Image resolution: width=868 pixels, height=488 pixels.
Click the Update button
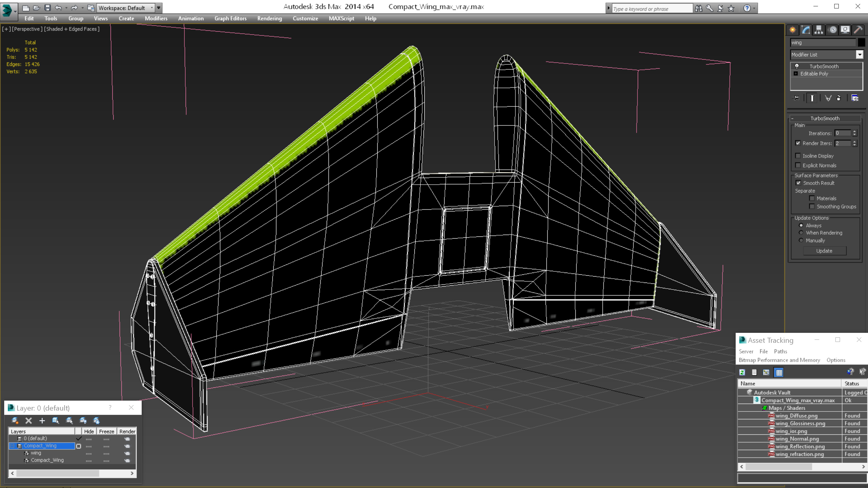click(x=824, y=251)
